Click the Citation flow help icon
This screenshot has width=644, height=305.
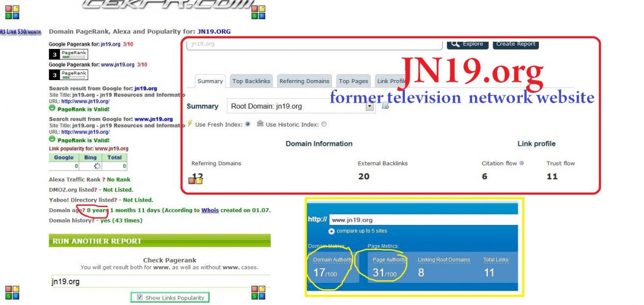click(x=522, y=163)
